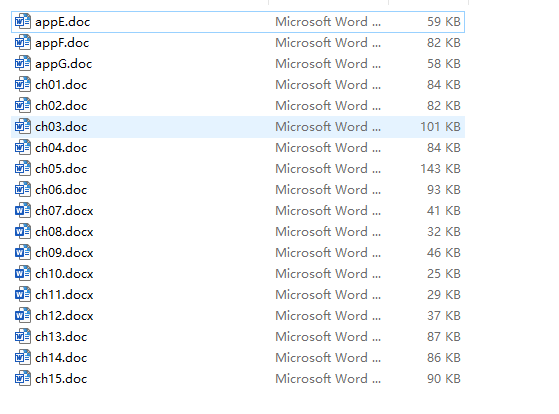Click the file type text of ch10.docx

tap(328, 274)
